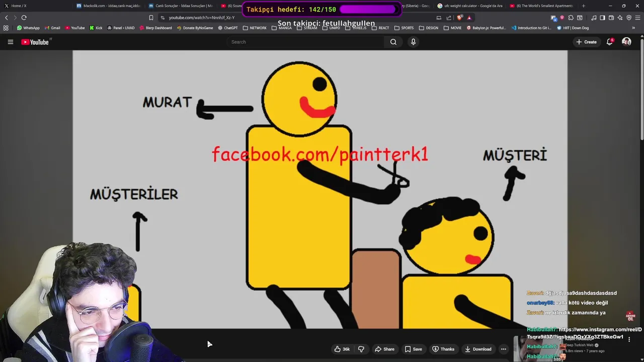The width and height of the screenshot is (644, 362).
Task: Open the Kick bookmark
Action: coord(96,28)
